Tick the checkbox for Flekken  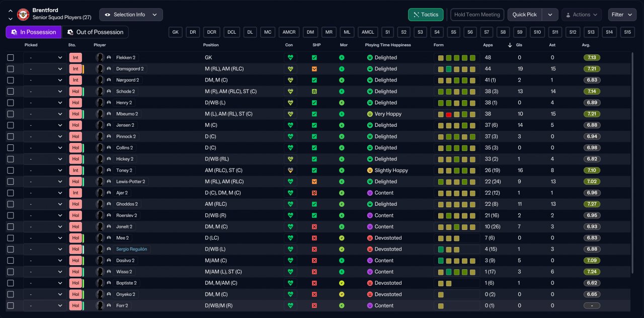(11, 58)
